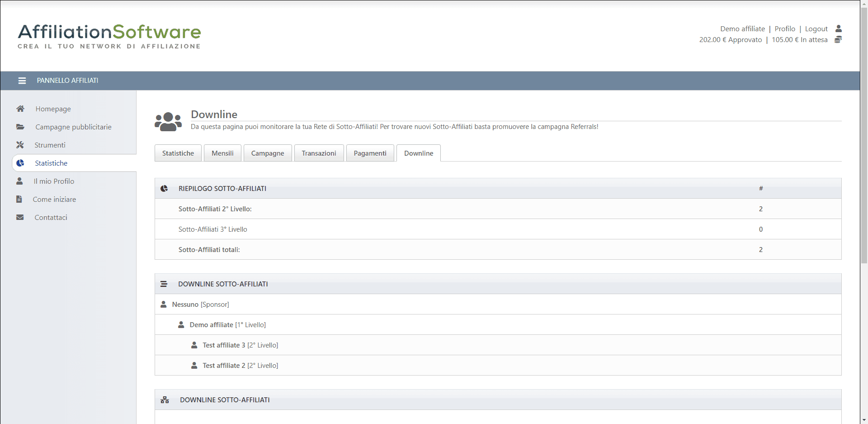Select Demo affiliate 1° Livello tree entry
The width and height of the screenshot is (868, 424).
pyautogui.click(x=211, y=325)
